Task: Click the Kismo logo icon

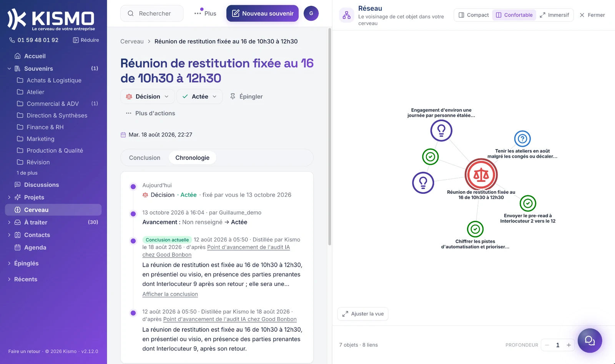Action: click(17, 19)
